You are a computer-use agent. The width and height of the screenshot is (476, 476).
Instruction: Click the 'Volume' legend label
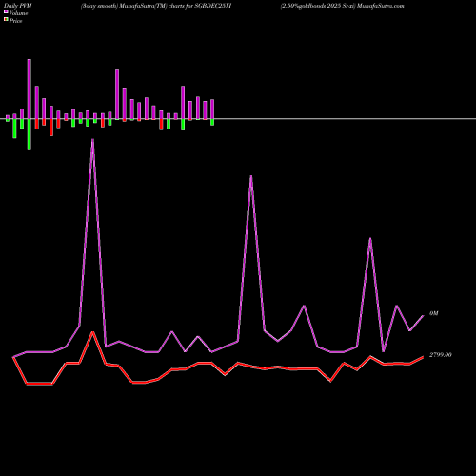(18, 13)
